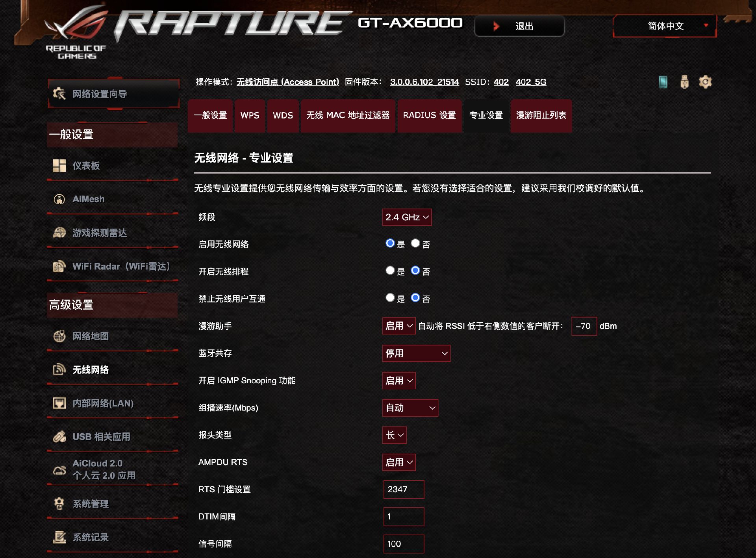This screenshot has height=558, width=756.
Task: Click the LAN (内部网络) sidebar icon
Action: [59, 403]
